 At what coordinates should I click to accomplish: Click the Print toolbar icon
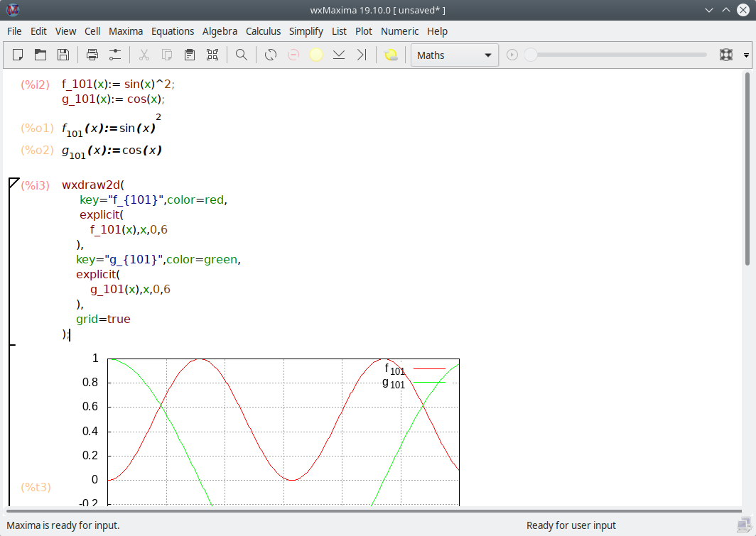click(x=92, y=55)
